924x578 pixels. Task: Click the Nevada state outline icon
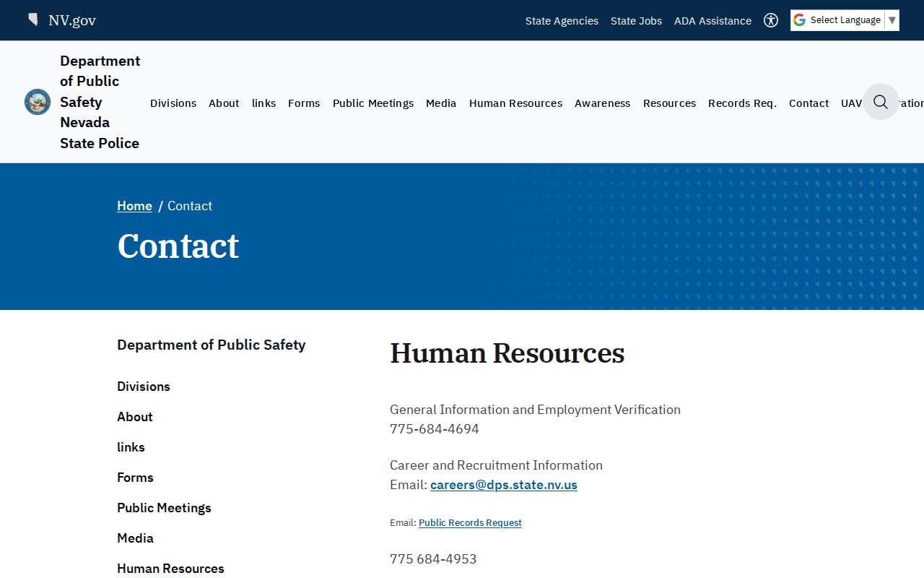tap(33, 20)
